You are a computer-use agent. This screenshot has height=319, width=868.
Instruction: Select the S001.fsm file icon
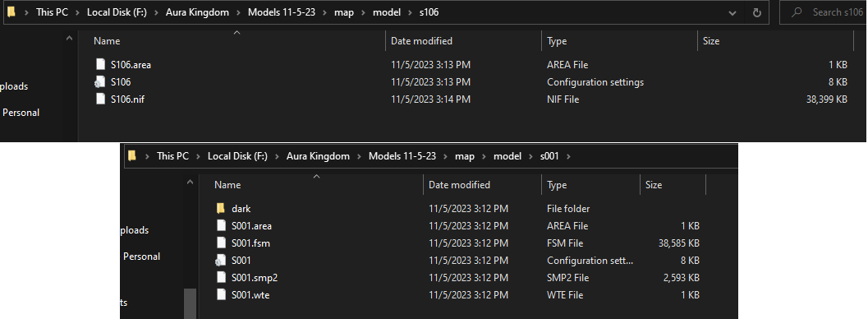(x=222, y=243)
